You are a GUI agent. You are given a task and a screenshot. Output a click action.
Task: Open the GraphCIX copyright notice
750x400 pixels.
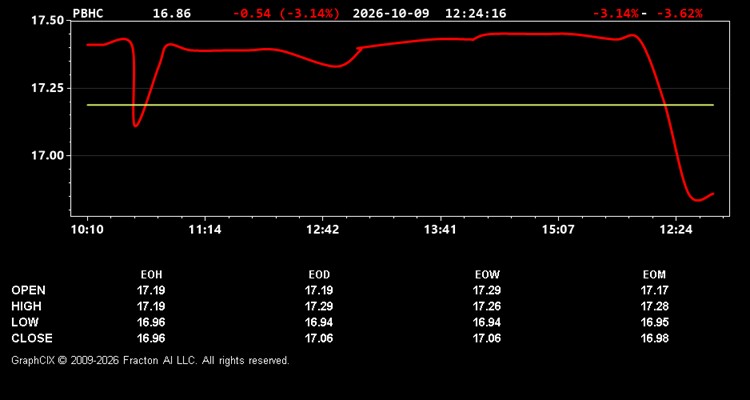click(x=150, y=360)
